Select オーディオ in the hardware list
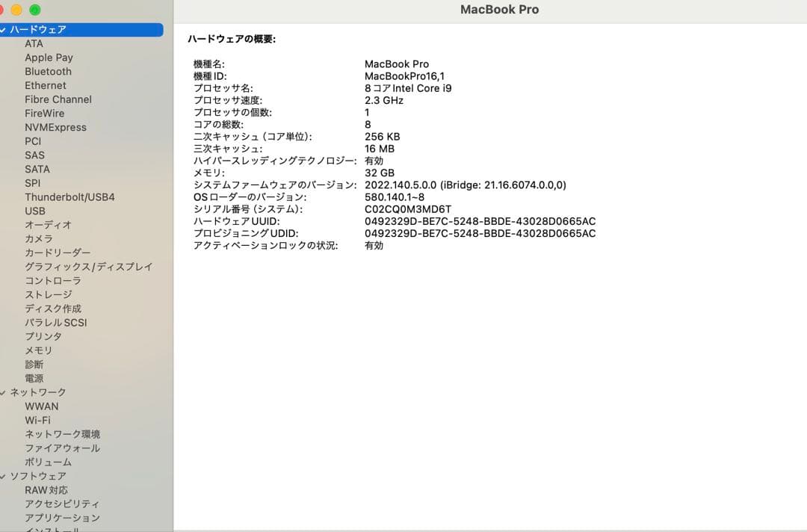Image resolution: width=807 pixels, height=532 pixels. coord(45,224)
